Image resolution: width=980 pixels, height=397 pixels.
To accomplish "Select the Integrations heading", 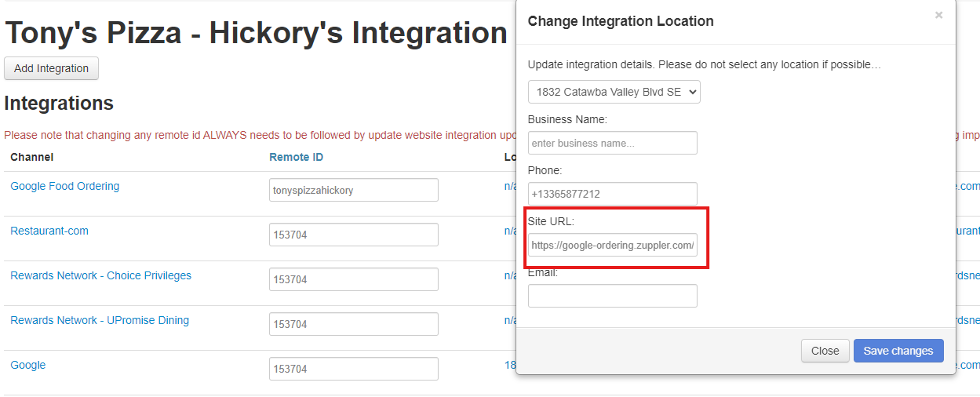I will tap(59, 103).
